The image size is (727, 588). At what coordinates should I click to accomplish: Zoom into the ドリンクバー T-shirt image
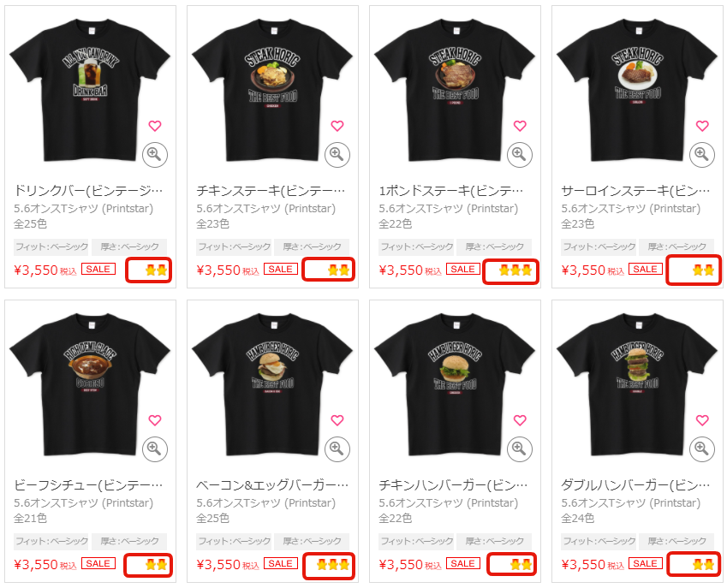[x=154, y=154]
